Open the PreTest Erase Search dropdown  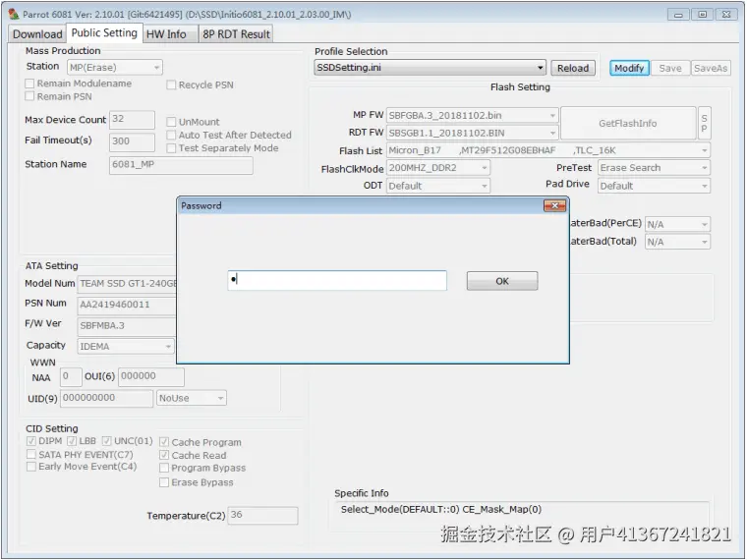[x=654, y=168]
